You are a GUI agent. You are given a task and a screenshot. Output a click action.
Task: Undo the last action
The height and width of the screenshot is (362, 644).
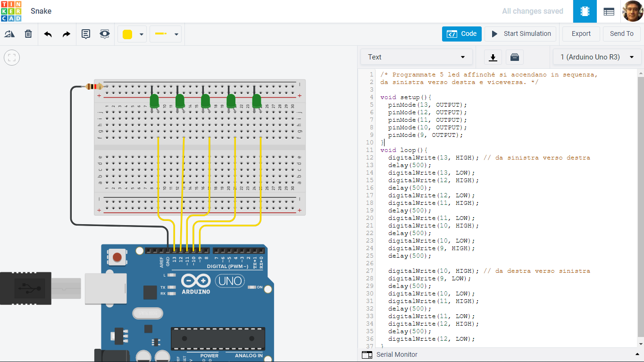pyautogui.click(x=48, y=34)
